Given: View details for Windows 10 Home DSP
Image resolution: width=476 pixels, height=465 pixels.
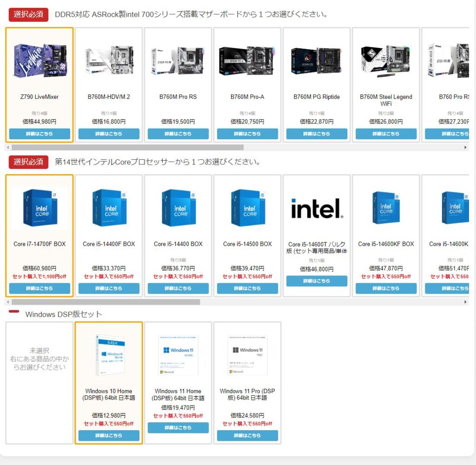Looking at the screenshot, I should click(x=109, y=436).
